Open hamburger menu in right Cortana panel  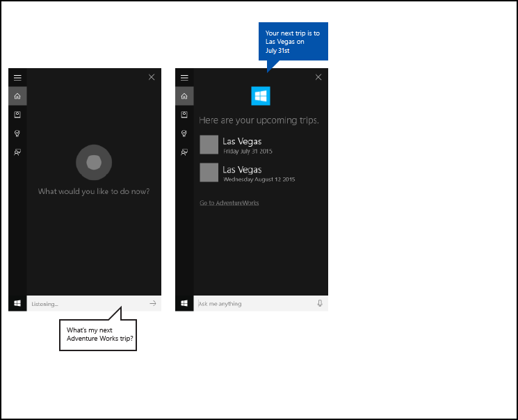184,78
